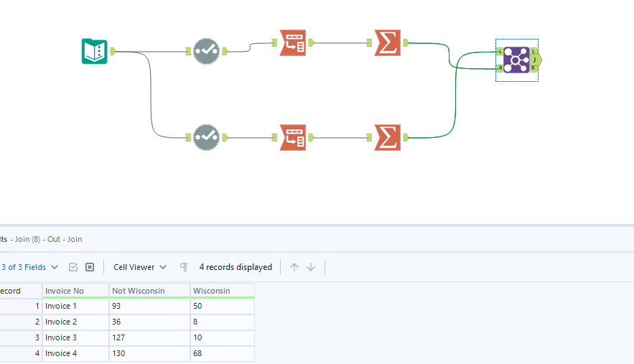Click lower Summarize tool output anchor
This screenshot has width=634, height=364.
tap(405, 138)
